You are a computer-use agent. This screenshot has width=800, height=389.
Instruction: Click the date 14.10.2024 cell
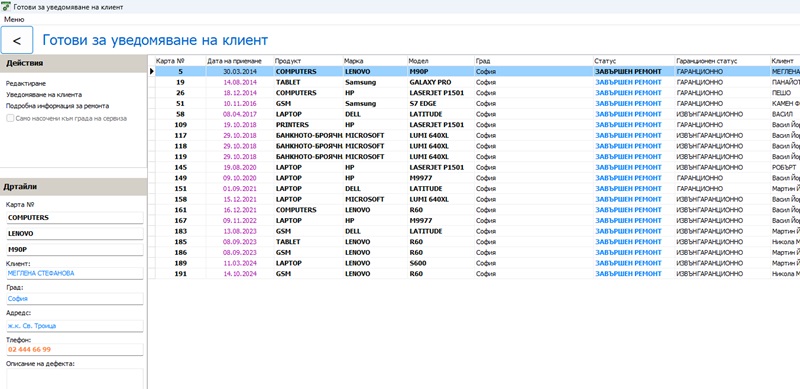click(240, 274)
